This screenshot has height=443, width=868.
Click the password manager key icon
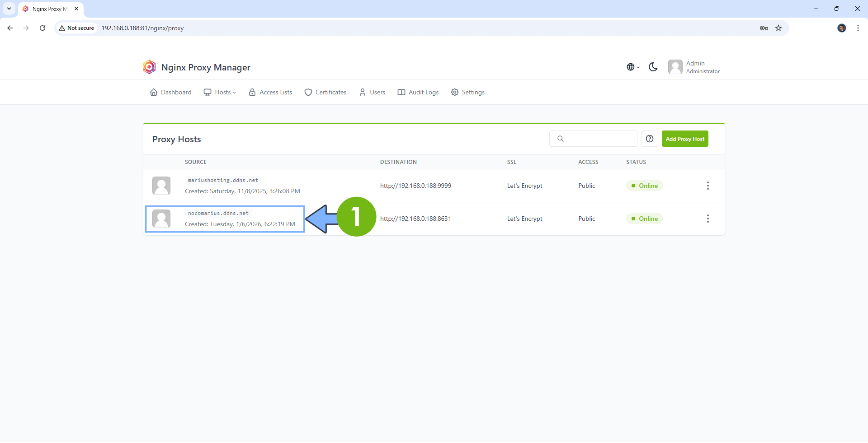pyautogui.click(x=764, y=28)
